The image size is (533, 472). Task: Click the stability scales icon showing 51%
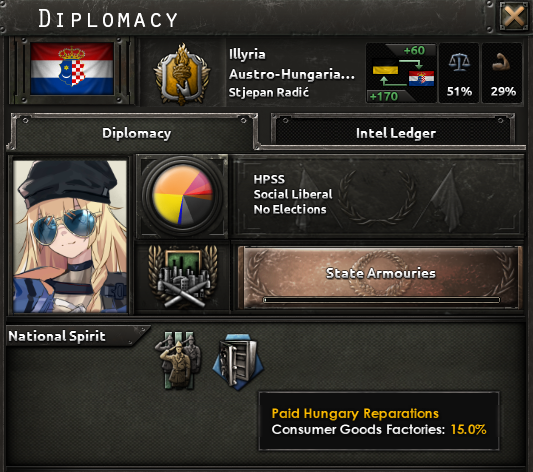459,63
